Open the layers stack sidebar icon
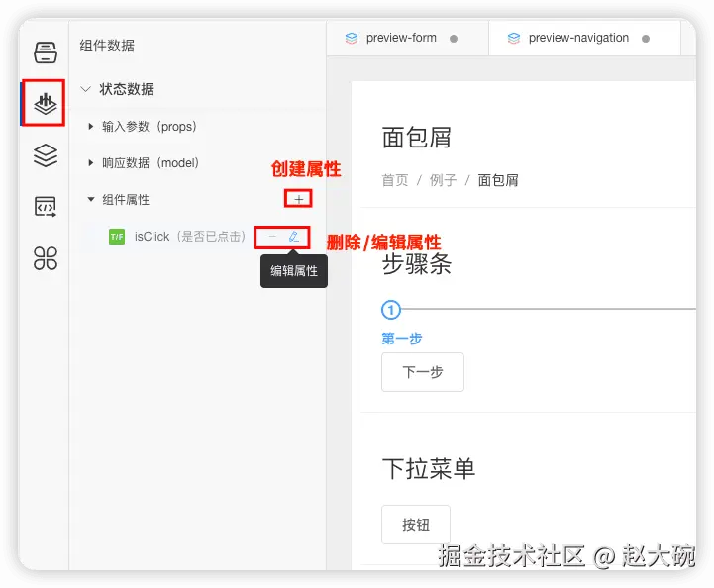This screenshot has width=714, height=588. [46, 155]
